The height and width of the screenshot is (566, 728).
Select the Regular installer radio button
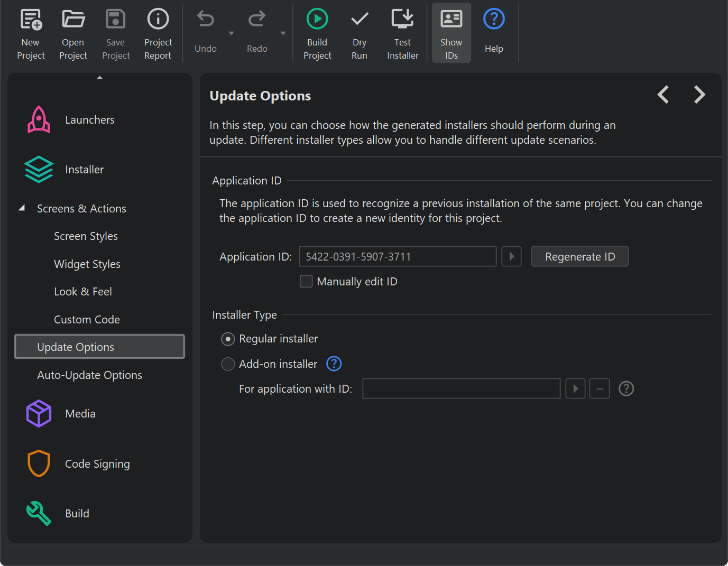click(228, 339)
